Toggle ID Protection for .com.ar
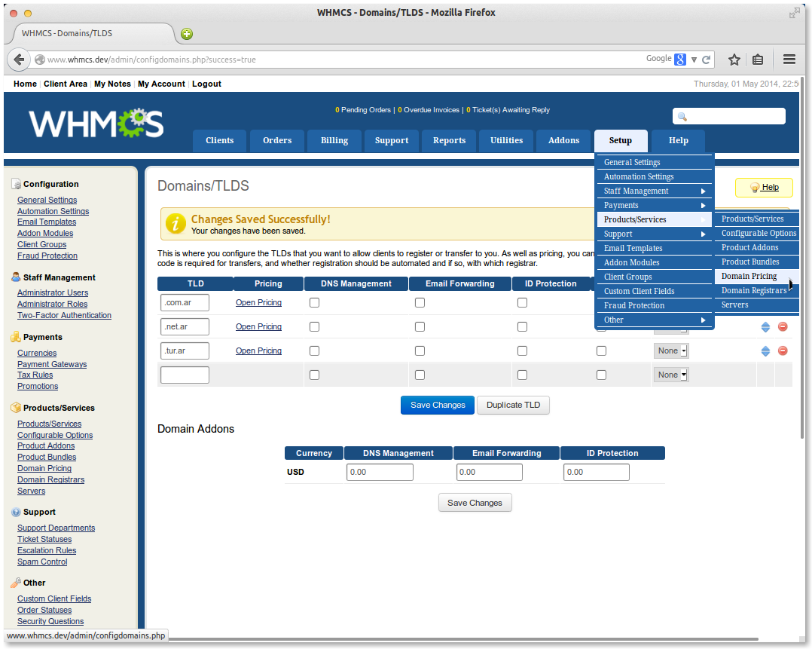This screenshot has width=812, height=649. (523, 303)
